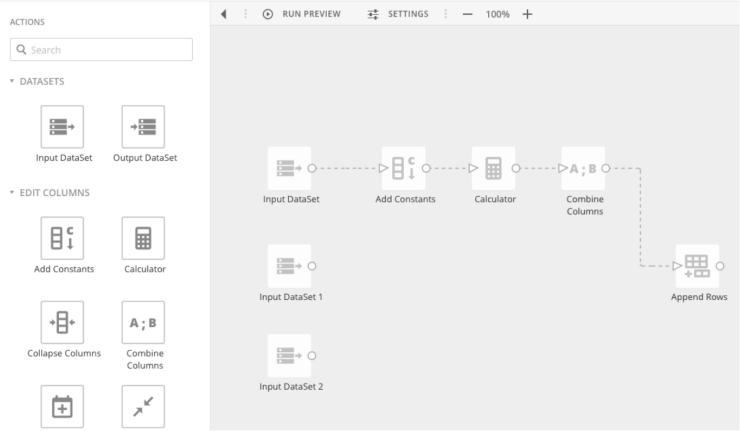Choose the Add Constants action in sidebar
This screenshot has height=431, width=740.
click(x=62, y=238)
